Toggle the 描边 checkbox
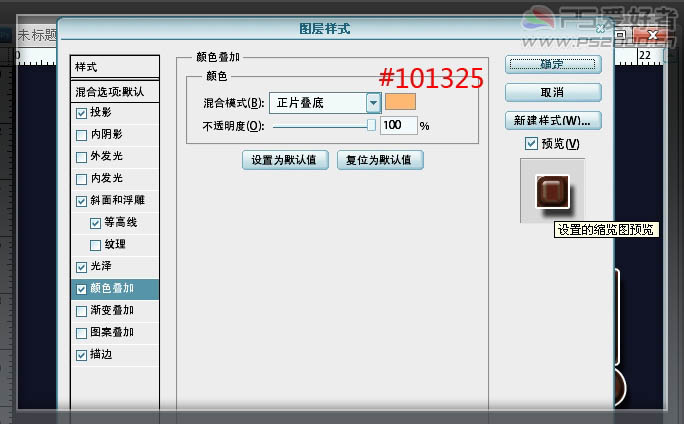684x424 pixels. [x=81, y=355]
